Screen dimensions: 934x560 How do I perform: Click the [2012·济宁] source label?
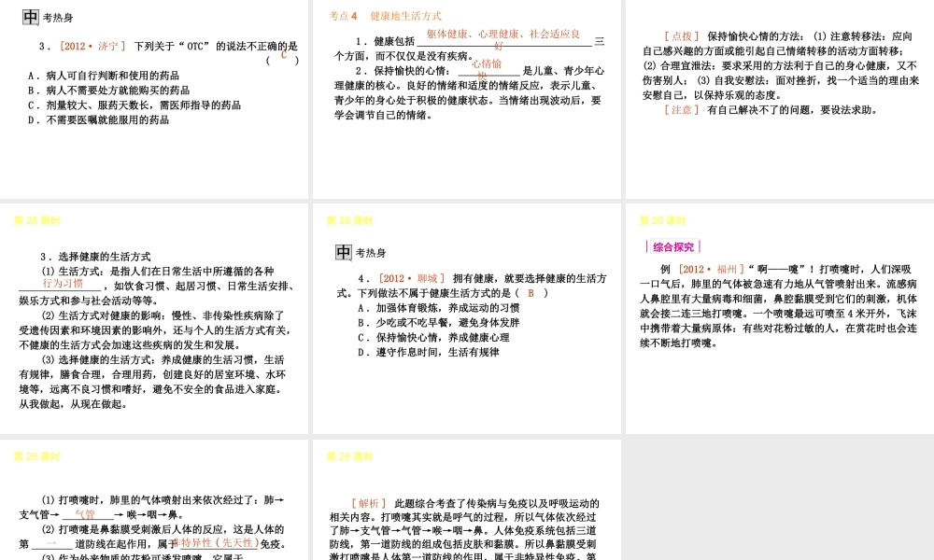click(x=92, y=46)
